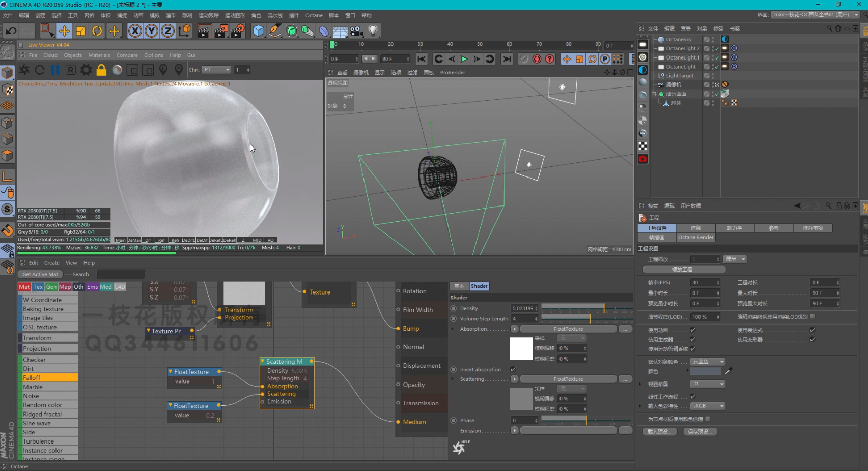Add a Floor environment object icon
868x471 pixels.
340,31
